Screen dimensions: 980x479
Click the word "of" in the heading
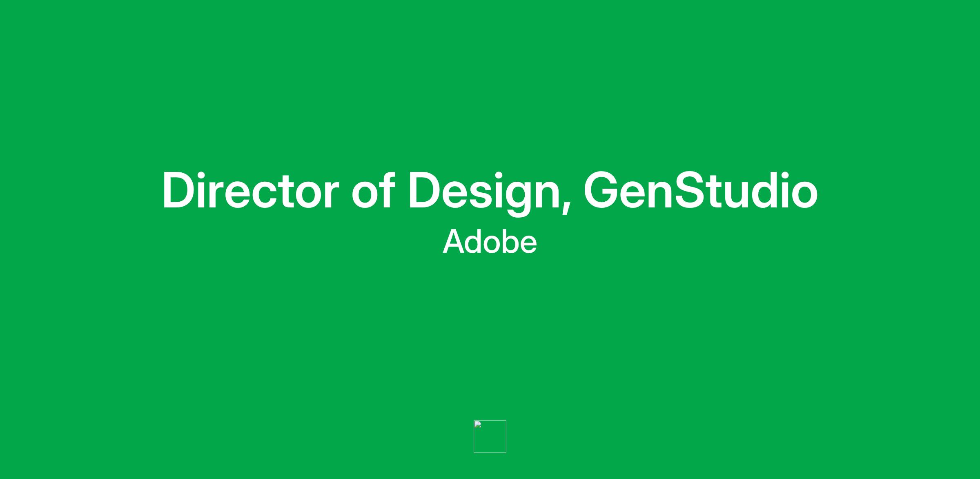(x=373, y=191)
